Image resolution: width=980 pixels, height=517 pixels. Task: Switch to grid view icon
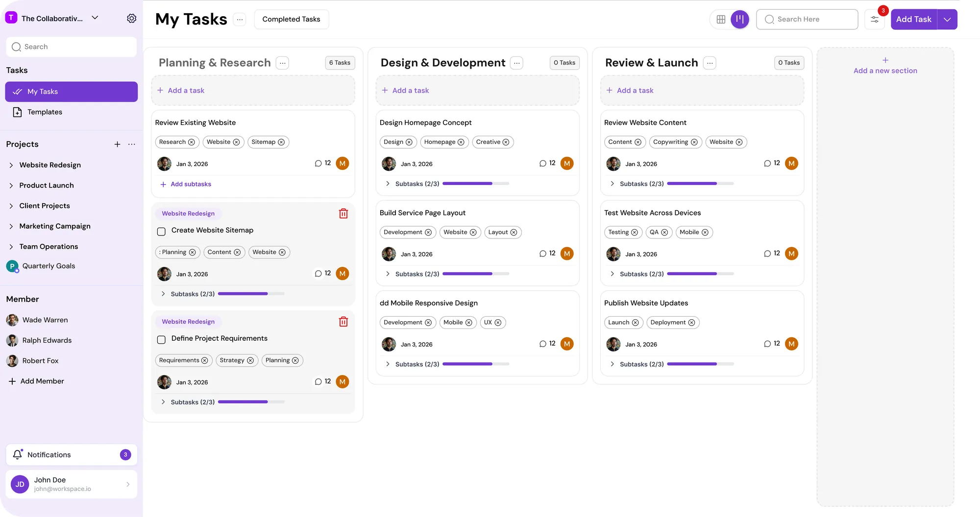pyautogui.click(x=721, y=19)
